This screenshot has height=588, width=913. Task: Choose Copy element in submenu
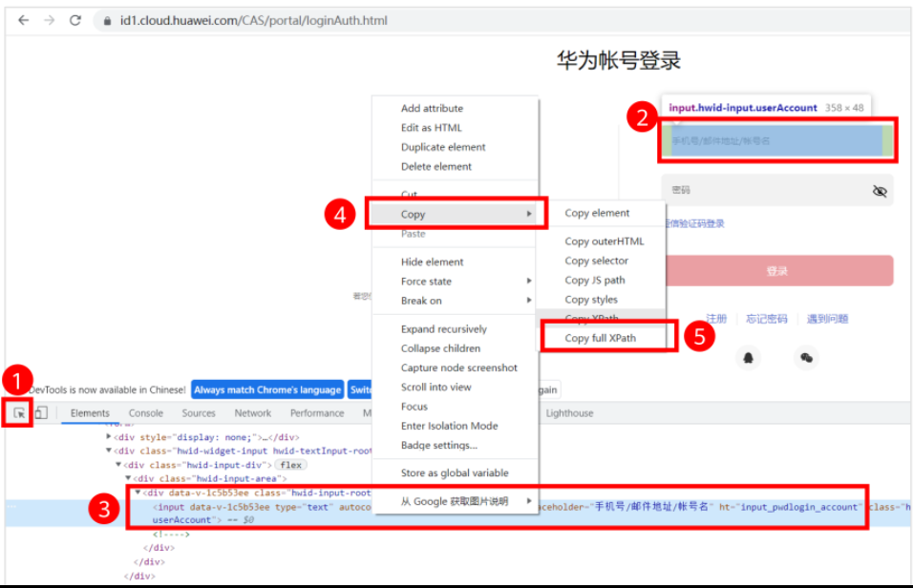pos(597,213)
